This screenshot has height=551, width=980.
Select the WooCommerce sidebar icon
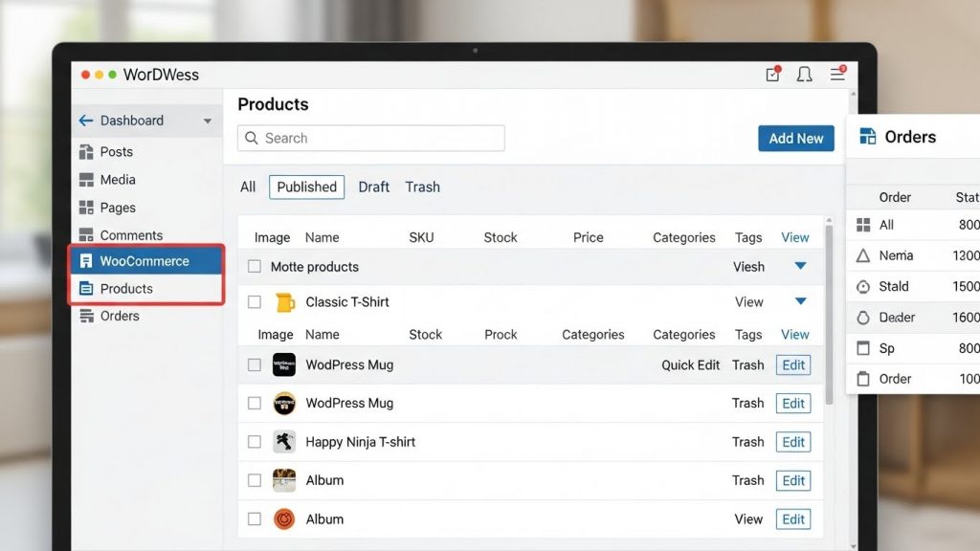(x=86, y=261)
